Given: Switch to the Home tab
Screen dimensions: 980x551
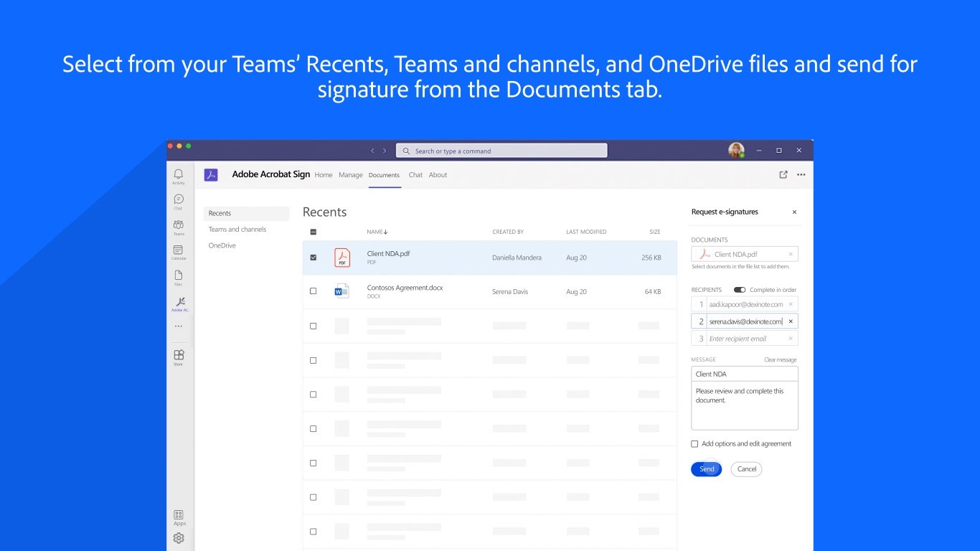Looking at the screenshot, I should [x=324, y=175].
